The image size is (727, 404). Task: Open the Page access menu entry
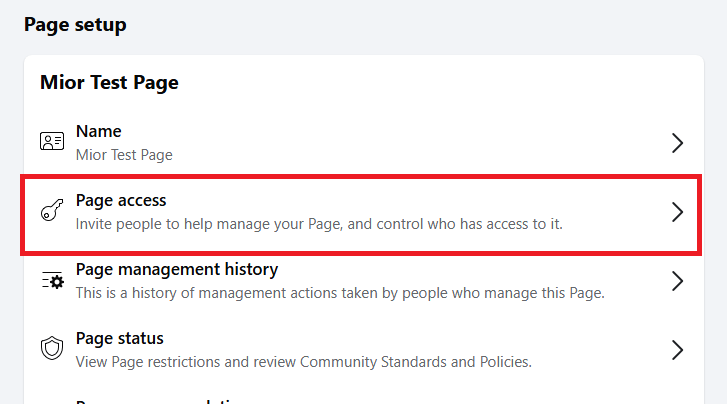point(121,200)
